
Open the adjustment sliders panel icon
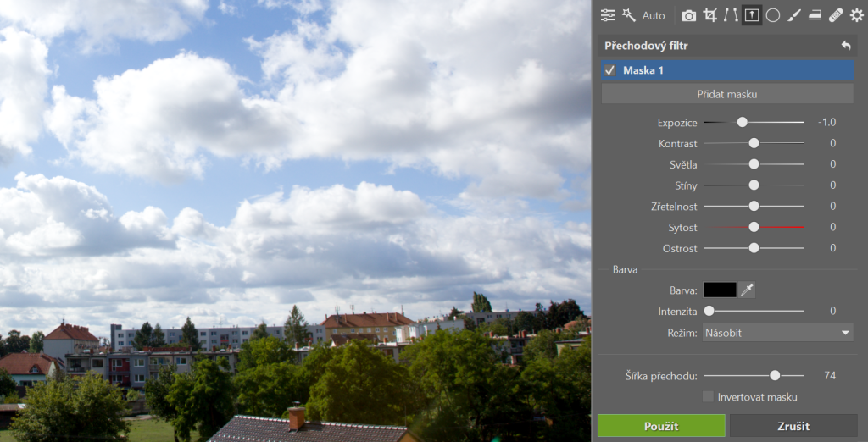pyautogui.click(x=608, y=15)
